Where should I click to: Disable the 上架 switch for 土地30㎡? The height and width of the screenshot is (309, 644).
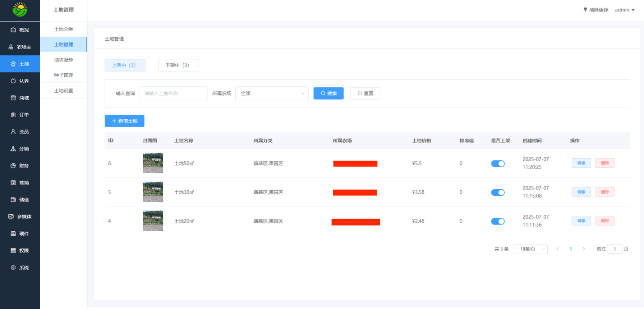pyautogui.click(x=498, y=192)
